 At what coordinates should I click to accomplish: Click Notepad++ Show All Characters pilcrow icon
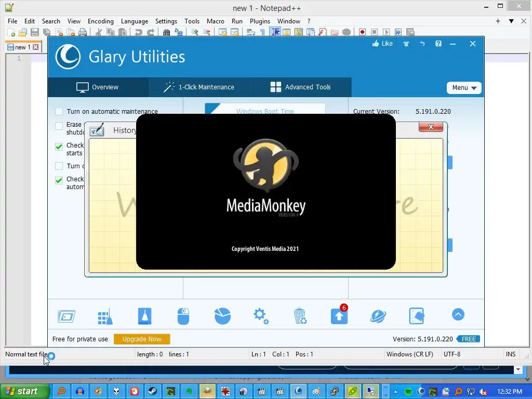point(262,32)
